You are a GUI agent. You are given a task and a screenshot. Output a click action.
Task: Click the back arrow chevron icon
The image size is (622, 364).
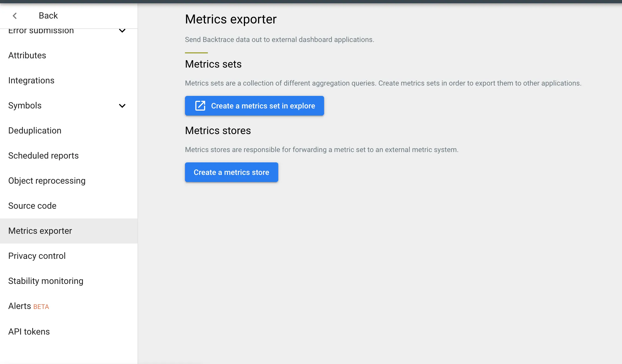pyautogui.click(x=15, y=16)
